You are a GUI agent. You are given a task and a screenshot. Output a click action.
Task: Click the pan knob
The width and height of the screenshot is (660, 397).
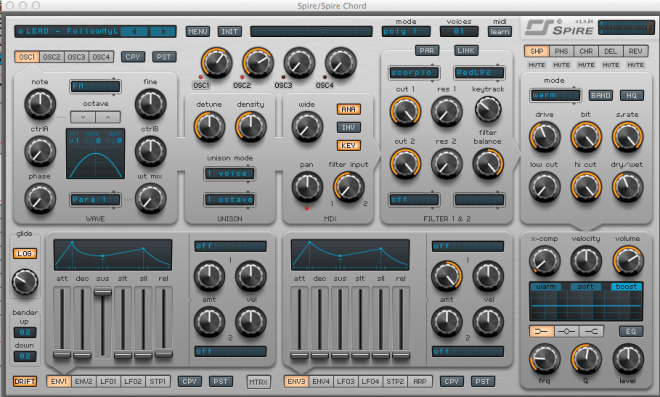pos(307,187)
